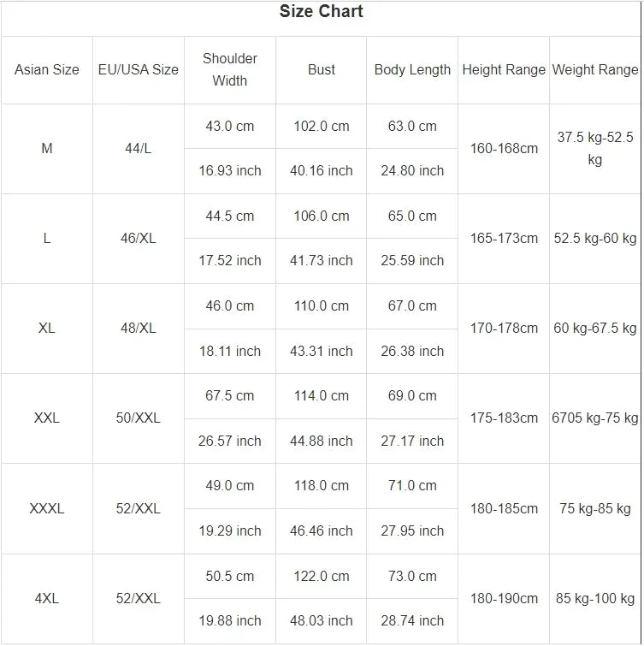Select the 106.0 cm bust cell

pos(322,216)
